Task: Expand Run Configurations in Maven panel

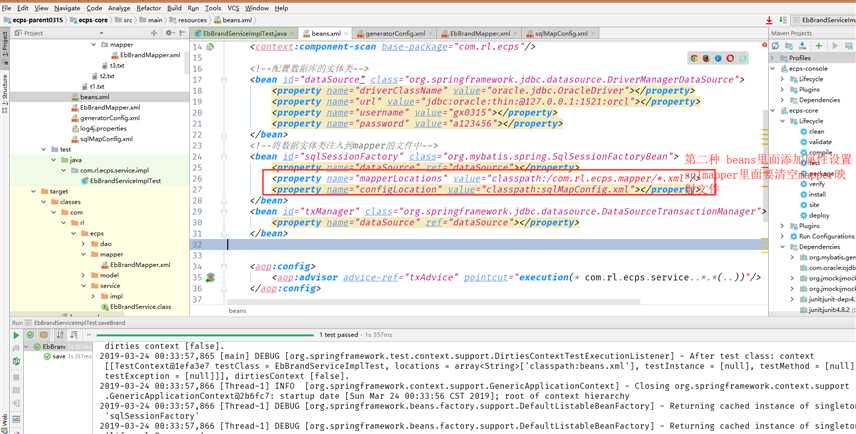Action: [x=782, y=236]
